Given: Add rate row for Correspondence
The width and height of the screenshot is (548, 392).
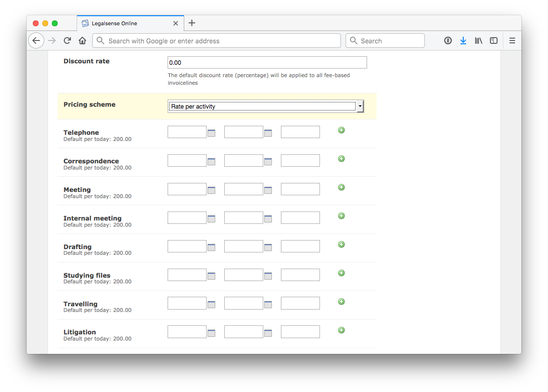Looking at the screenshot, I should pyautogui.click(x=341, y=159).
